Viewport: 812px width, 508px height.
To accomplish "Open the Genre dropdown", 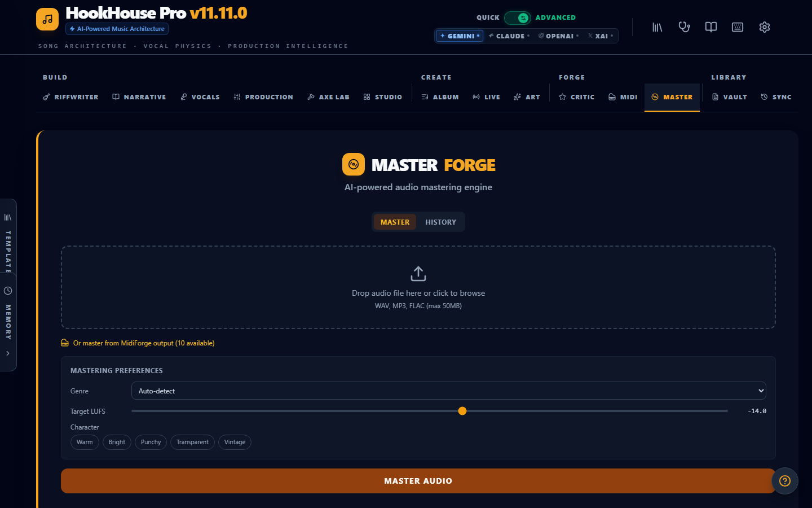I will coord(448,390).
